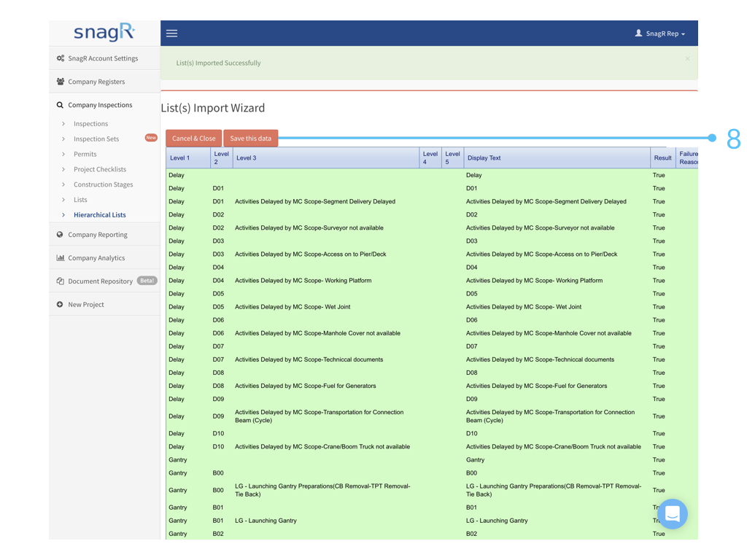Viewport: 747px width, 560px height.
Task: Click Display Text cell 'Technicool documents'
Action: coord(540,359)
